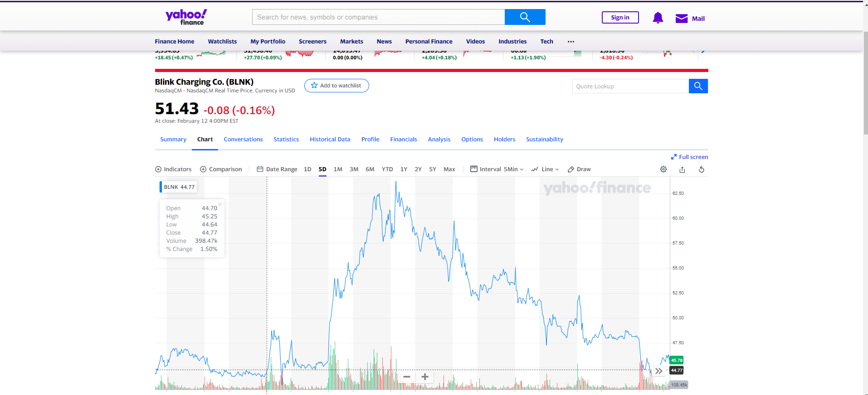
Task: Reset the chart with the refresh icon
Action: 702,169
